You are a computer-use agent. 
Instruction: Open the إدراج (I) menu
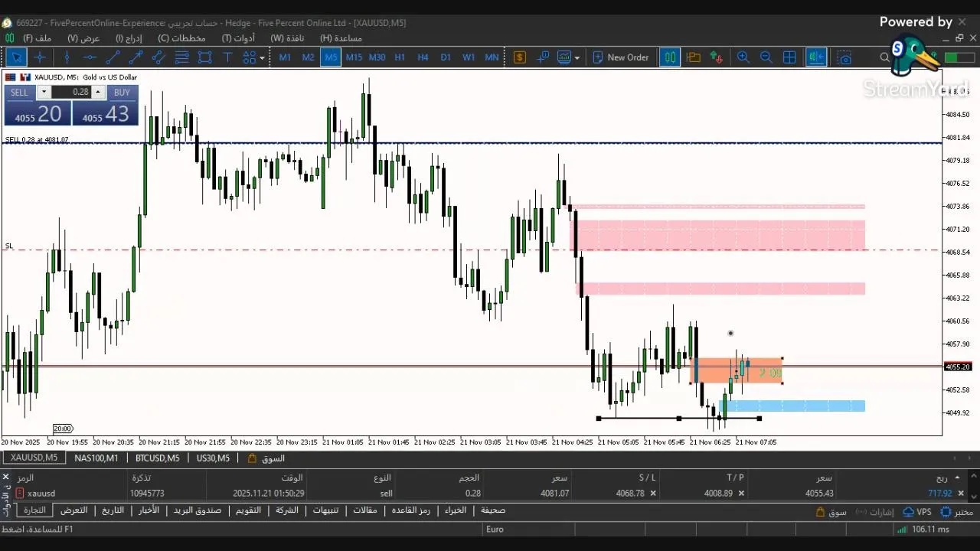tap(129, 38)
